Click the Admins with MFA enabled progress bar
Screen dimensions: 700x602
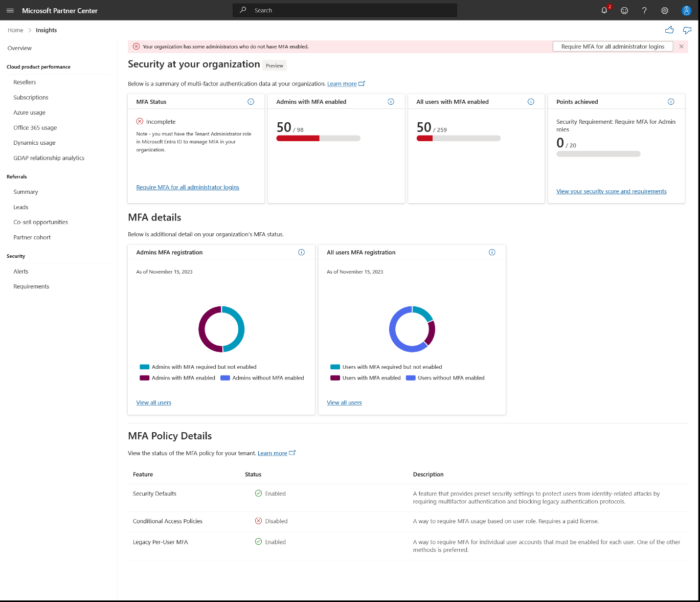pyautogui.click(x=318, y=138)
